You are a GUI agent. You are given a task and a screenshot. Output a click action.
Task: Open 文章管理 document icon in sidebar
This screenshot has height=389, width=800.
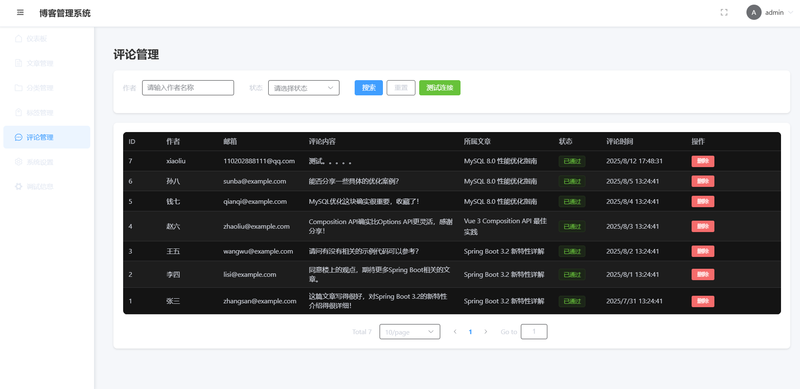[x=18, y=63]
